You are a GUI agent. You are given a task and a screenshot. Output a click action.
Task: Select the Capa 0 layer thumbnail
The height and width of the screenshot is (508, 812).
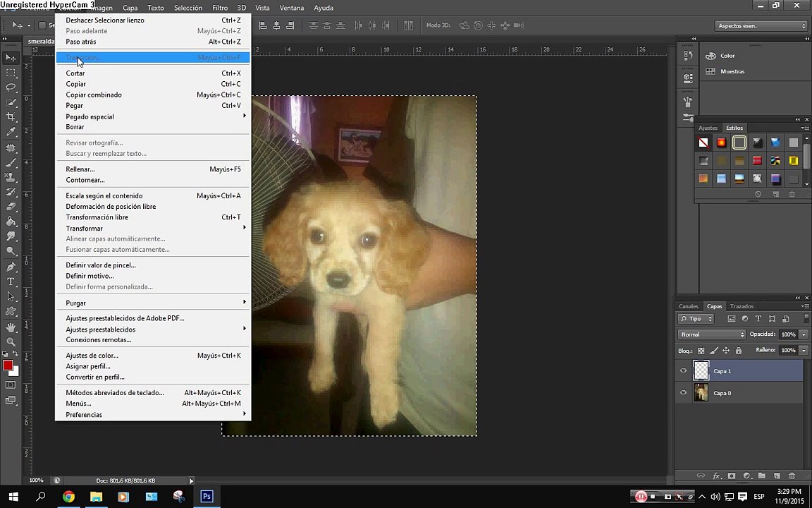701,393
